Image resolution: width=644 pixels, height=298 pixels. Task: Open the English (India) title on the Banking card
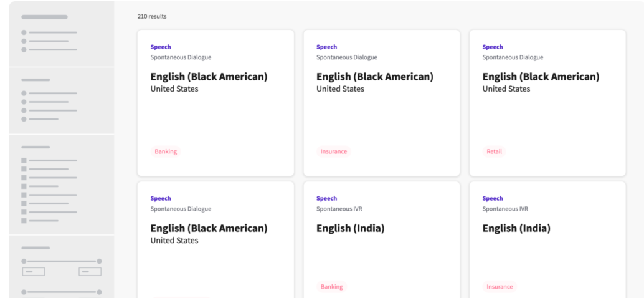coord(350,229)
